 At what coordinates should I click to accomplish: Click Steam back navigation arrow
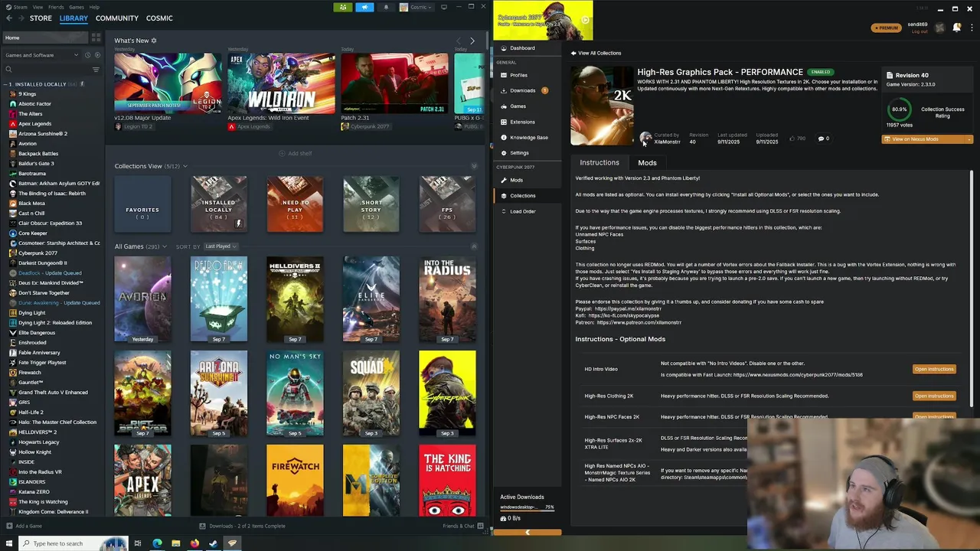pos(8,18)
